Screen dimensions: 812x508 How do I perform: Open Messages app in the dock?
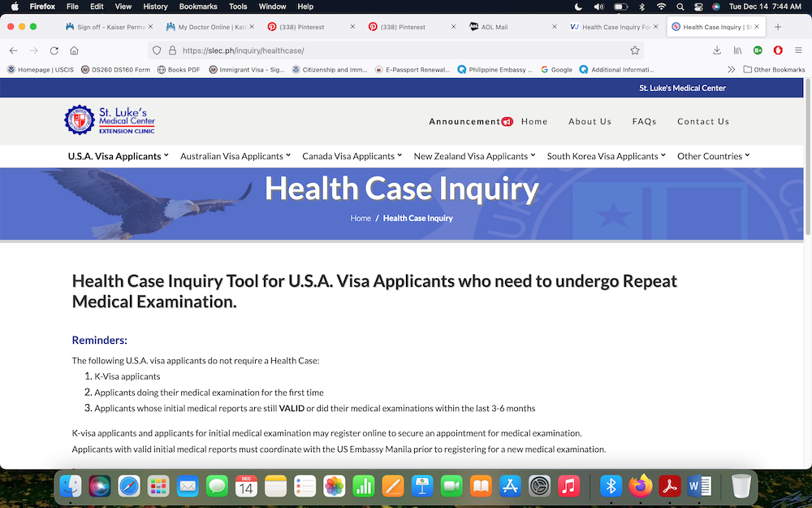click(217, 486)
